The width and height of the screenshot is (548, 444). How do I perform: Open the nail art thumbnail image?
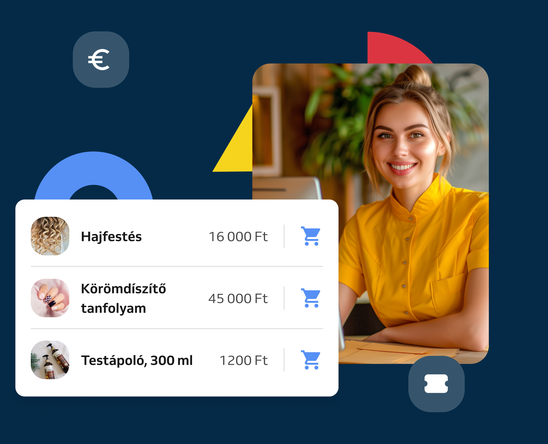tap(50, 298)
